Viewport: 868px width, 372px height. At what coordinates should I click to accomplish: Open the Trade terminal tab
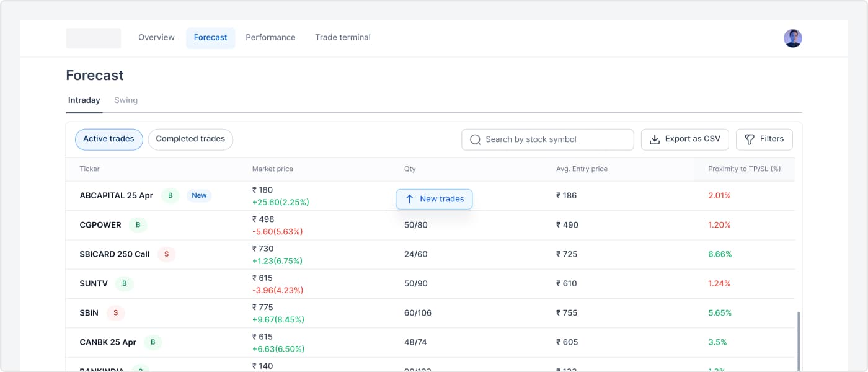pyautogui.click(x=343, y=38)
